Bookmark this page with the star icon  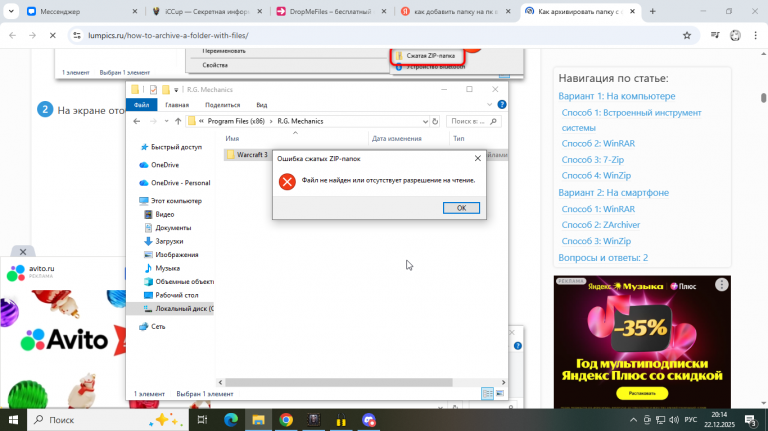click(x=687, y=35)
